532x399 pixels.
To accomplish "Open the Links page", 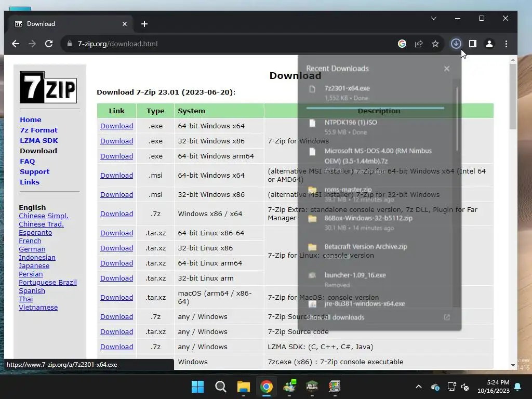I will coord(30,182).
